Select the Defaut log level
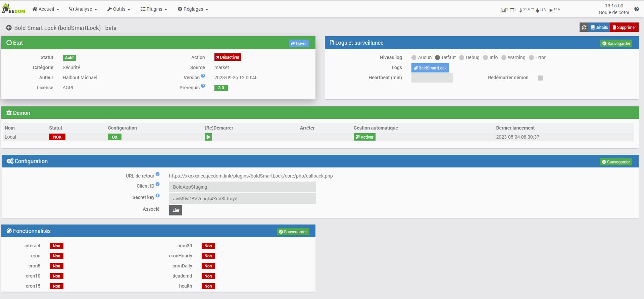644x299 pixels. (x=437, y=58)
